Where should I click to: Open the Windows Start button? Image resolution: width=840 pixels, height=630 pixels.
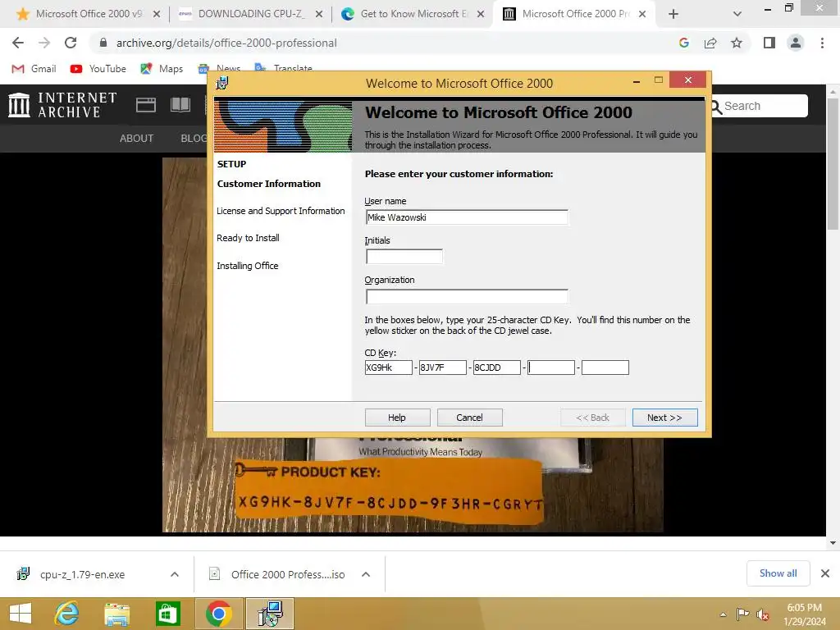21,614
